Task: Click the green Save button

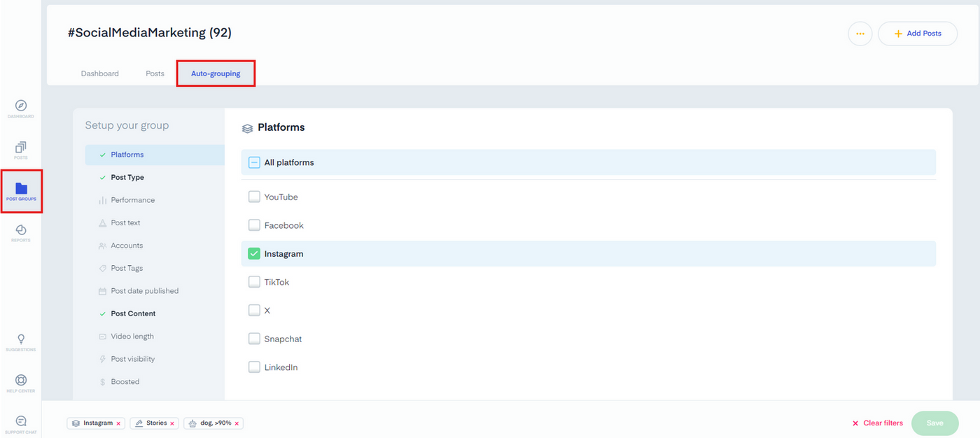Action: [934, 423]
